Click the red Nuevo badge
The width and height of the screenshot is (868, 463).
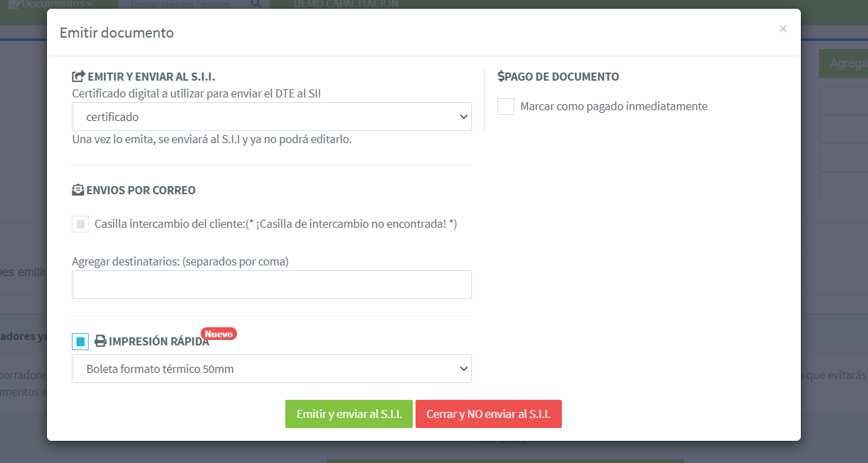(x=218, y=334)
